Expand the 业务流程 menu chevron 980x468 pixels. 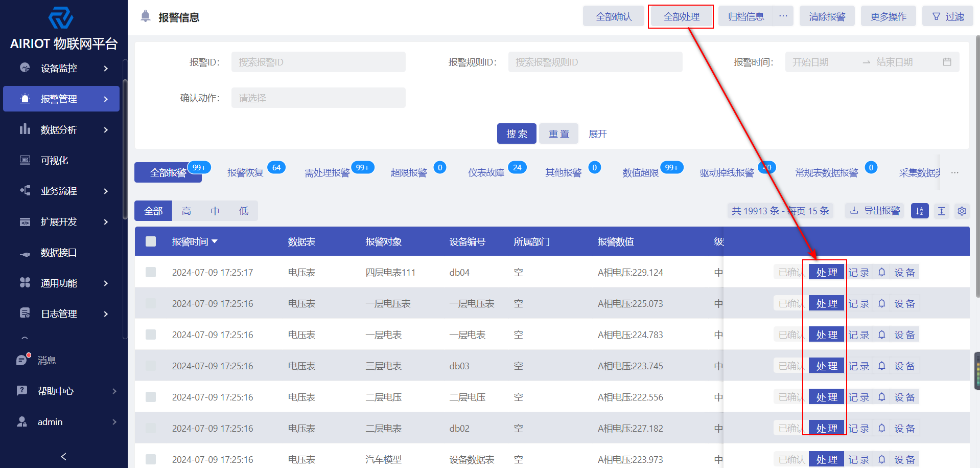106,191
